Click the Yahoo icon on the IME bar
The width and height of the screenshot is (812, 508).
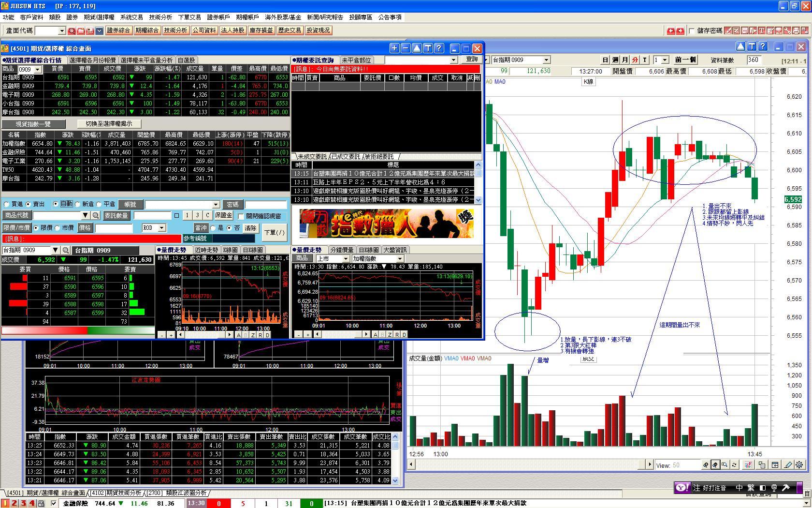(x=682, y=488)
